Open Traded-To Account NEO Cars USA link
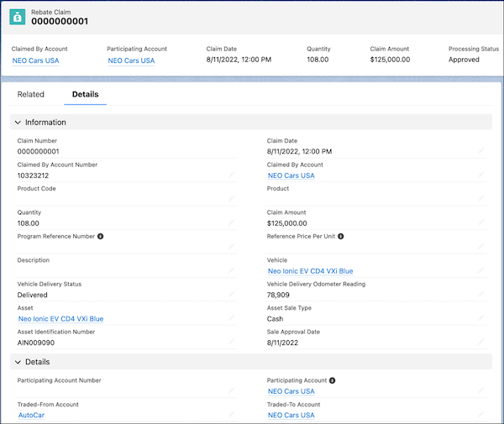 tap(291, 416)
